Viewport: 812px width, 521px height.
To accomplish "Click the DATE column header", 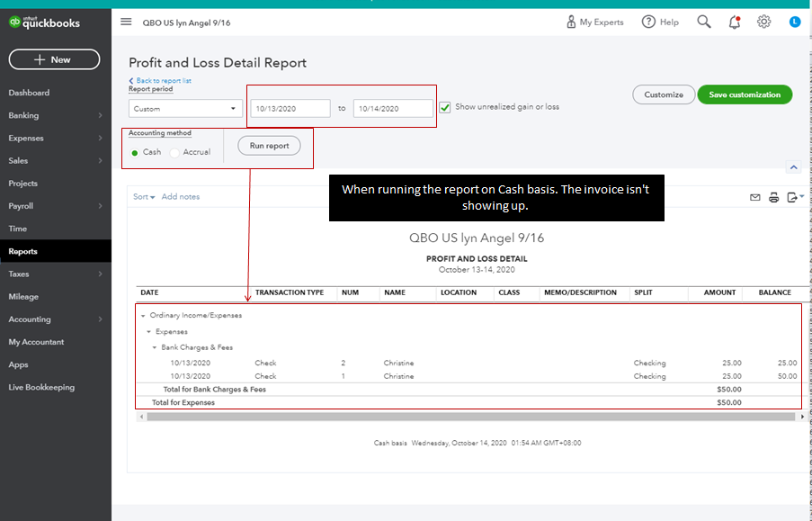I will point(149,292).
